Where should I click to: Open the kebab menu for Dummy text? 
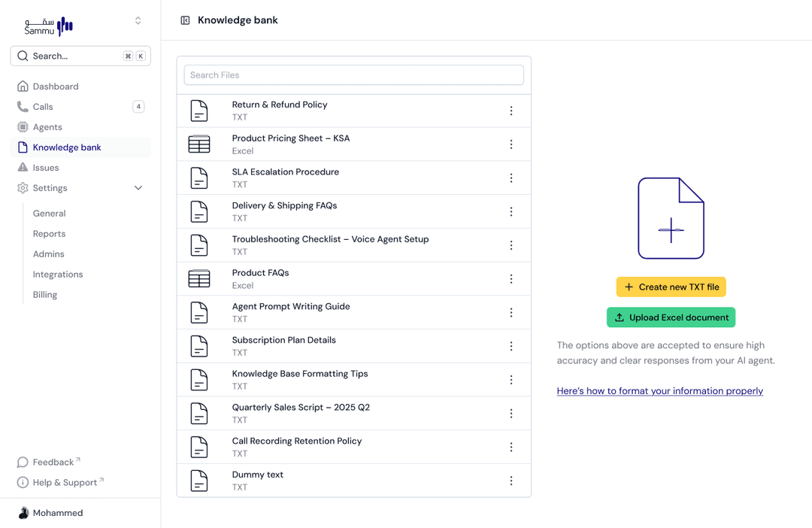[511, 481]
